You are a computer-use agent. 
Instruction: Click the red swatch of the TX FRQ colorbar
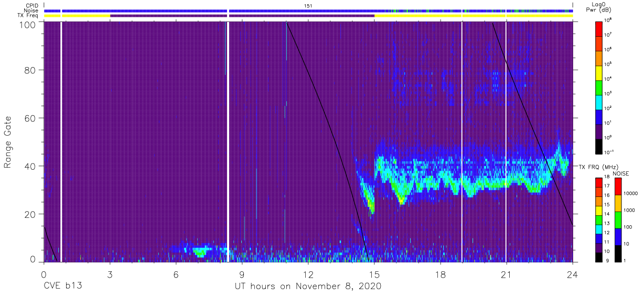coord(598,183)
